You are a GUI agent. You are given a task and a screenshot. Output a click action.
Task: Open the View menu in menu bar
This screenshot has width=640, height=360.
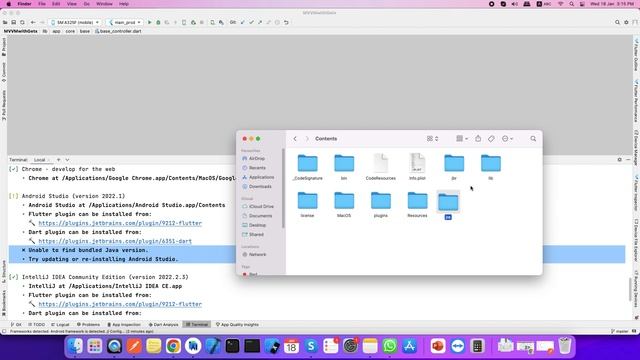(x=71, y=4)
